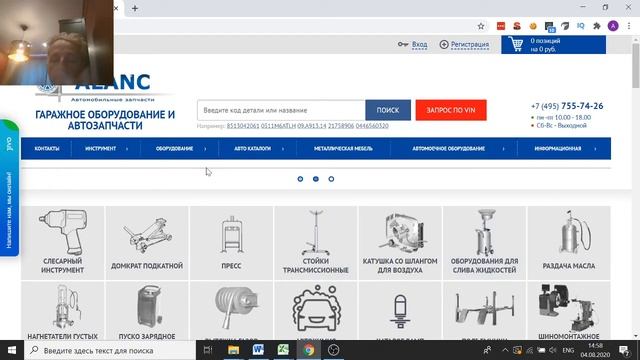This screenshot has height=360, width=640.
Task: Click example part code 0511M6ATLH
Action: pyautogui.click(x=278, y=126)
